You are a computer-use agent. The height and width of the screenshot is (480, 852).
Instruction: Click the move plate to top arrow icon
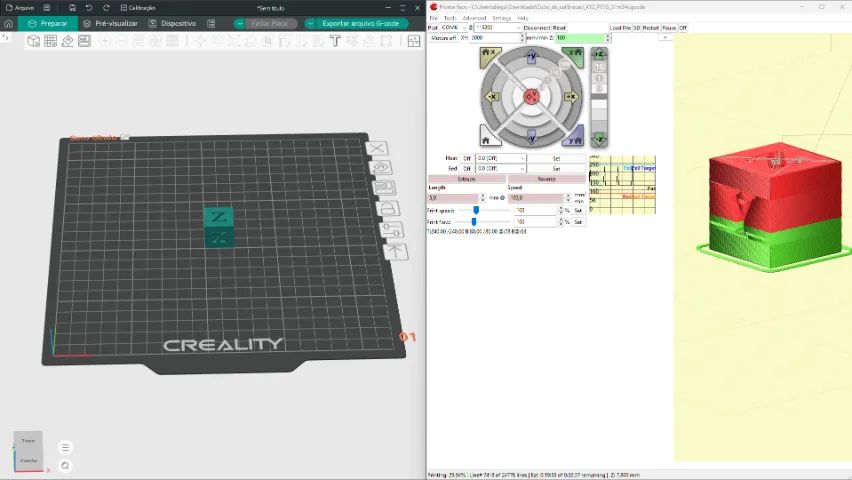click(x=396, y=251)
